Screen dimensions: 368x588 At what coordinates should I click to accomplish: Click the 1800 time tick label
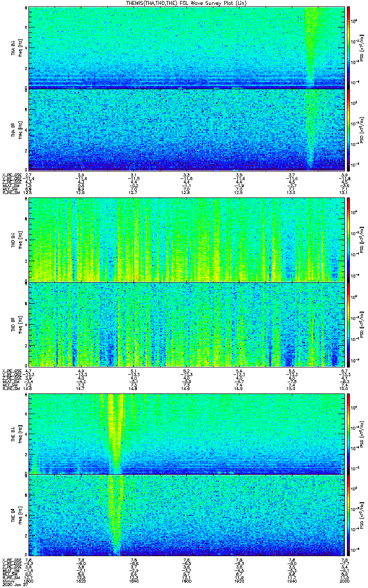[29, 580]
